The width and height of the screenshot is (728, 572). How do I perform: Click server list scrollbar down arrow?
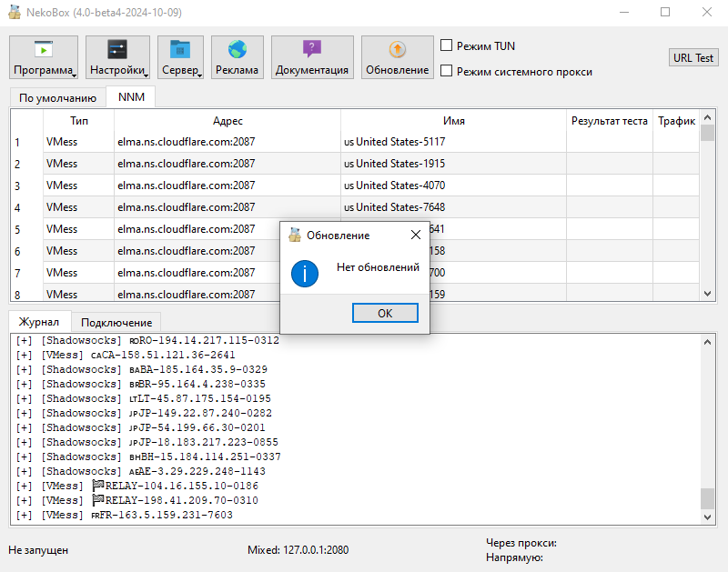(x=707, y=293)
